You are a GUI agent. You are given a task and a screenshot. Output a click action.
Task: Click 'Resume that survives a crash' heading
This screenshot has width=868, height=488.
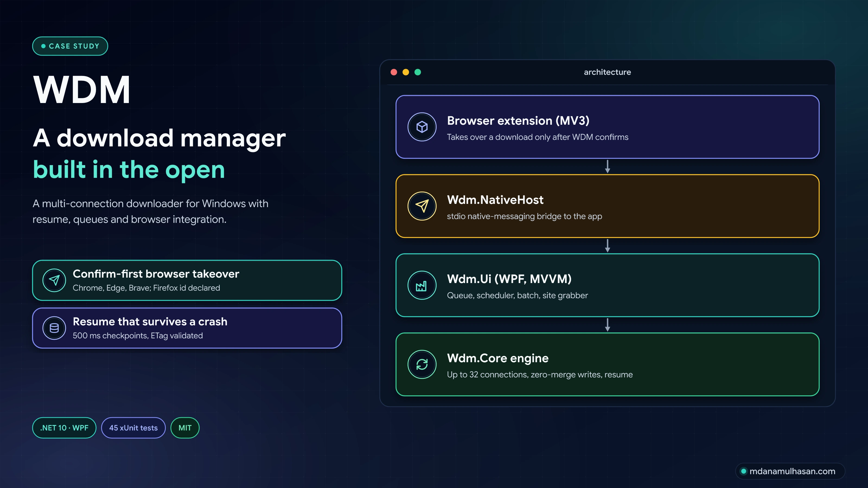[x=150, y=322]
